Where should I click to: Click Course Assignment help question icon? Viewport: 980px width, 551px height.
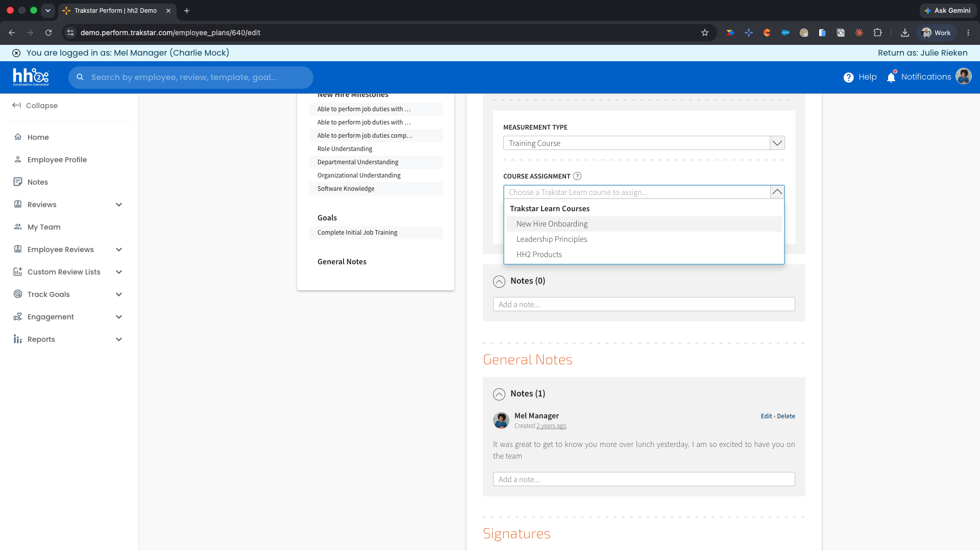[x=577, y=176]
